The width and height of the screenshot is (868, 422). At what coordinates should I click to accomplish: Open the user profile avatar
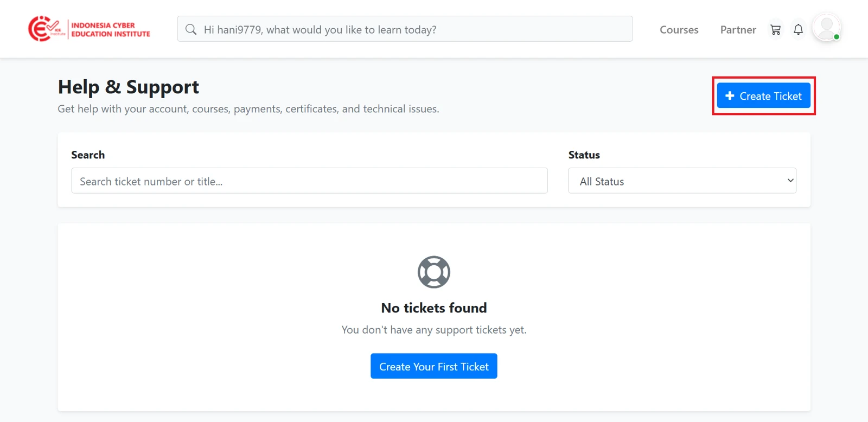pyautogui.click(x=827, y=28)
